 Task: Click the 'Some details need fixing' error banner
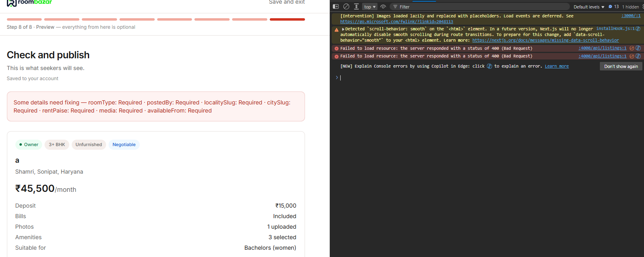[x=156, y=106]
